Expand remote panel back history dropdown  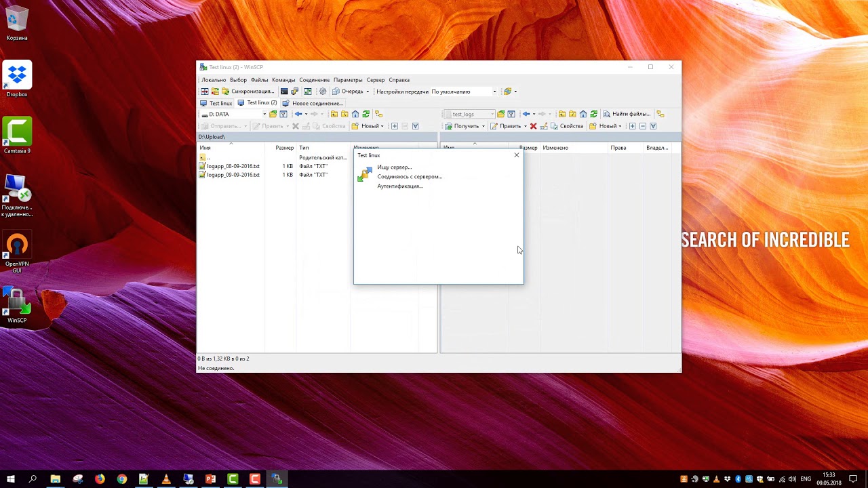[x=534, y=114]
